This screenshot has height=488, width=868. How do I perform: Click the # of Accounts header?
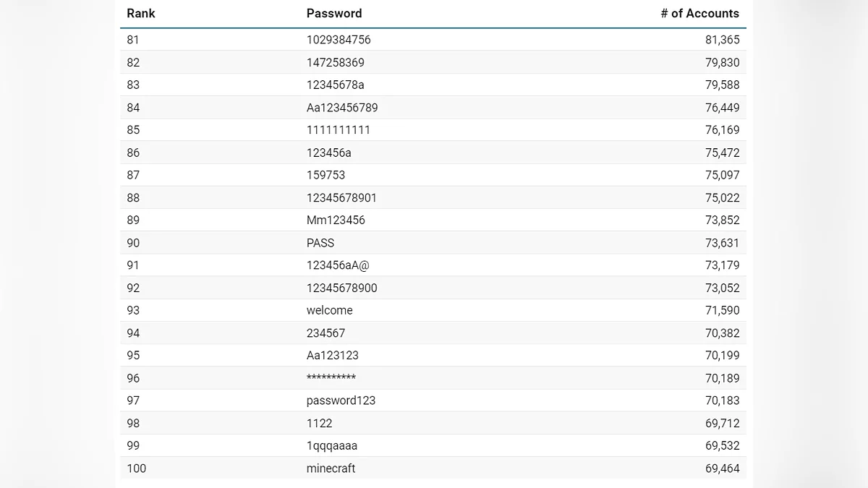699,13
